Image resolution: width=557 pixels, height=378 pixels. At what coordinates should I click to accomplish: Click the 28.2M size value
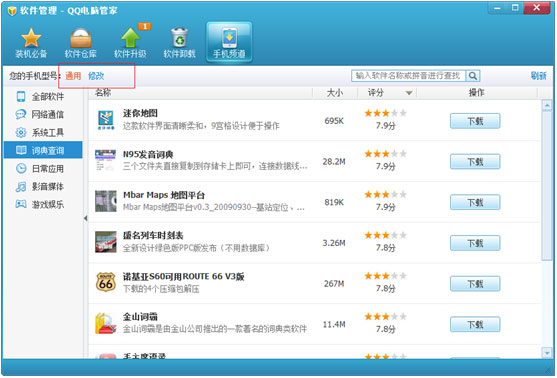(334, 162)
